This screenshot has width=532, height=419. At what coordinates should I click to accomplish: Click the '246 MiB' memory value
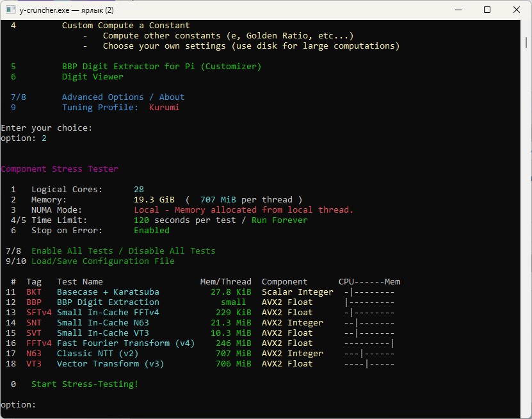tap(234, 343)
